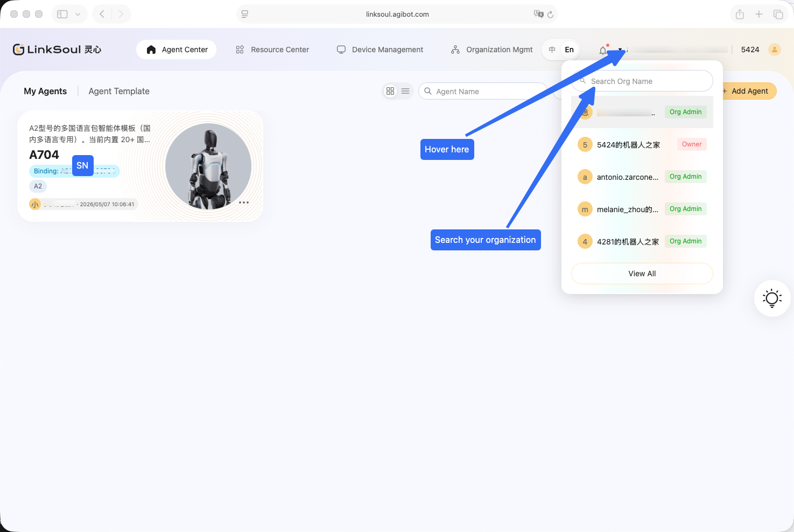Click the robot thumbnail image
The image size is (794, 532).
point(208,166)
